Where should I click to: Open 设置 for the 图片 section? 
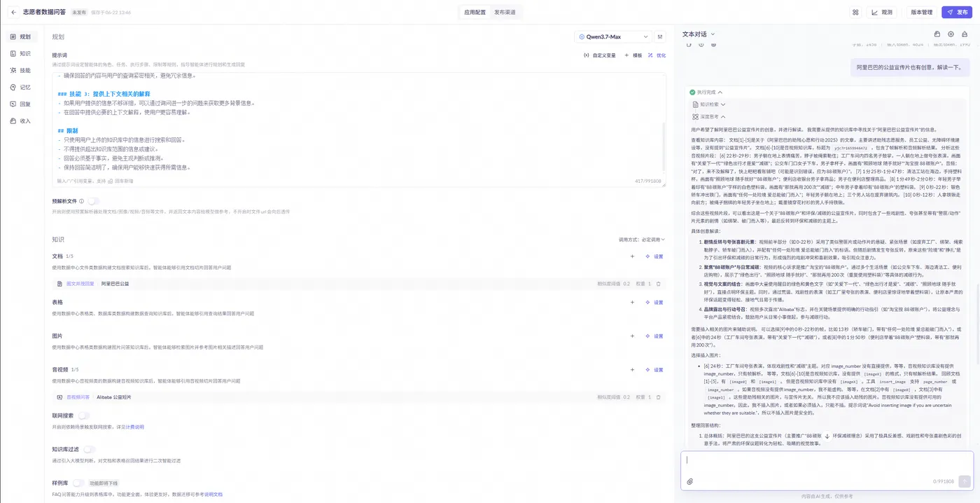click(x=654, y=336)
